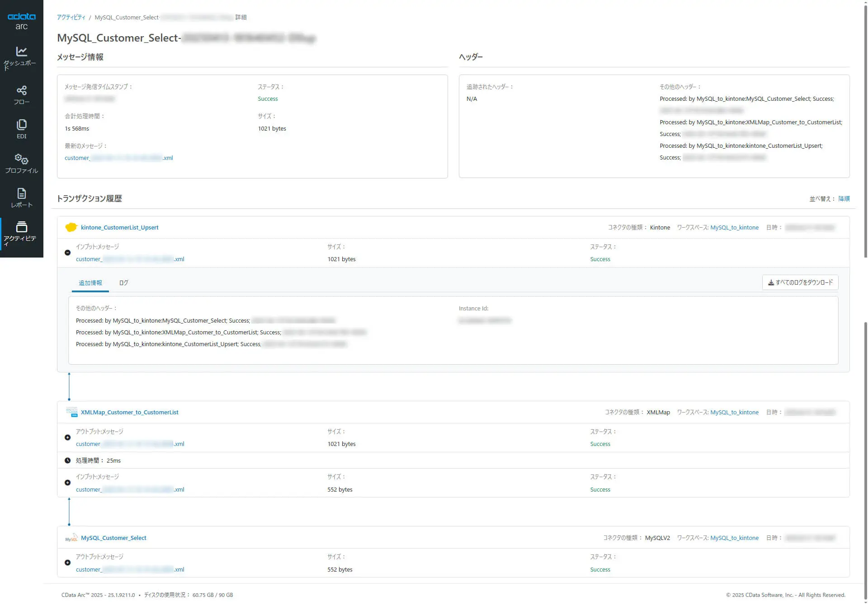Click the CData Arc logo
This screenshot has height=605, width=868.
21,21
